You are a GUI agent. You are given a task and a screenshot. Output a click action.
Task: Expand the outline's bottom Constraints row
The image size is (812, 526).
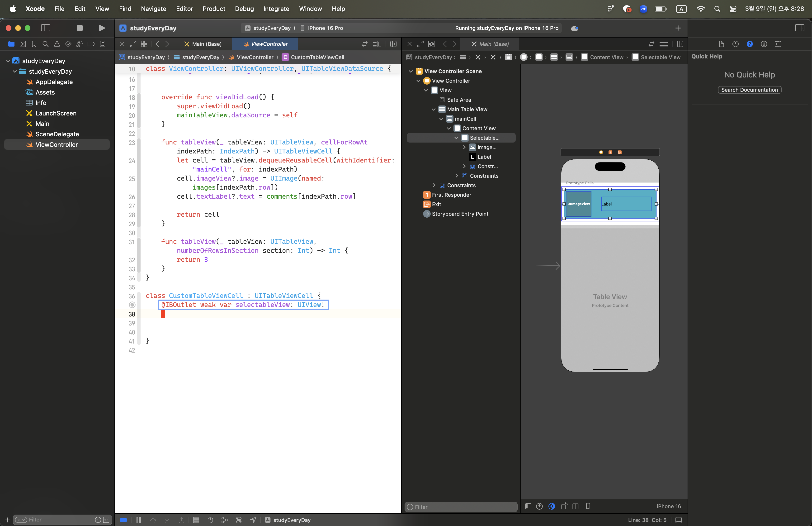[434, 185]
